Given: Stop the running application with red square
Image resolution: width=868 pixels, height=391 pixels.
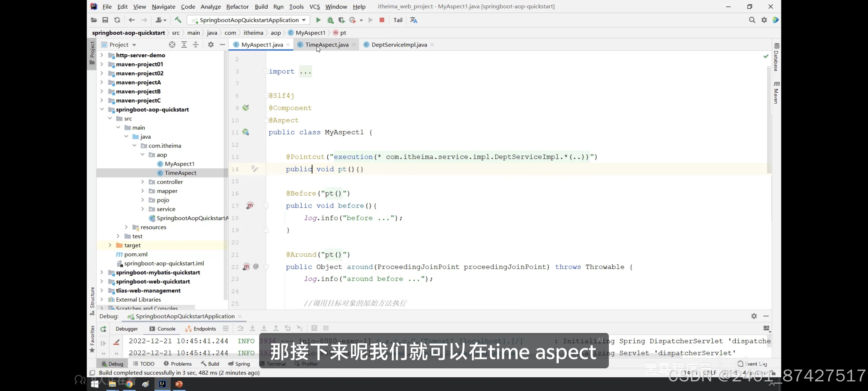Looking at the screenshot, I should pos(382,20).
